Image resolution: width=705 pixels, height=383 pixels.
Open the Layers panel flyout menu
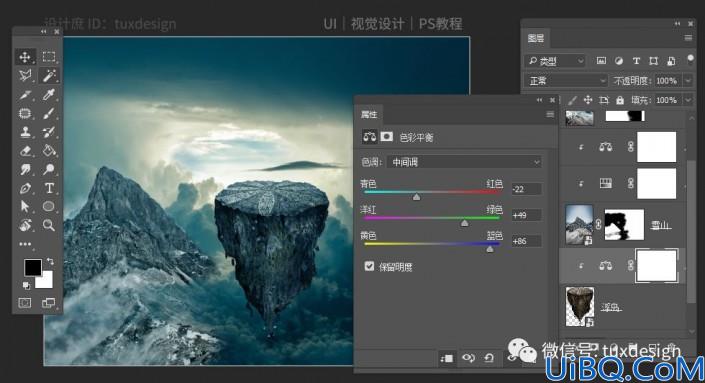(688, 38)
